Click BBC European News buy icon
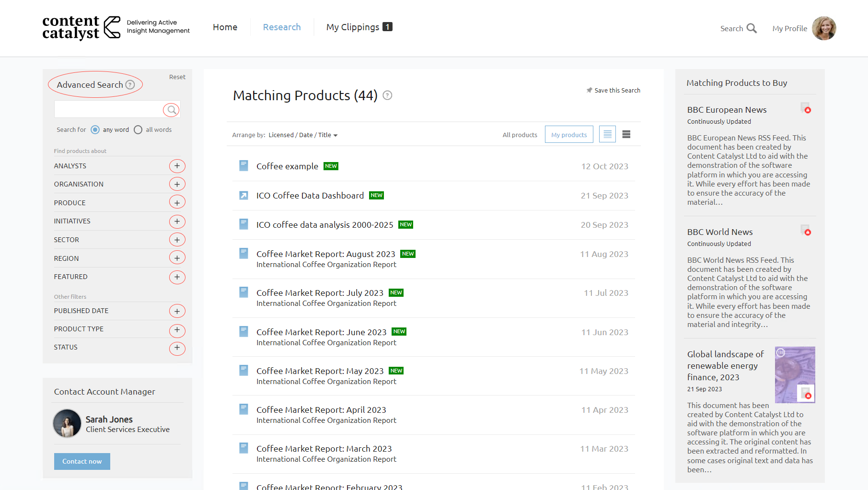The image size is (868, 490). pos(806,108)
